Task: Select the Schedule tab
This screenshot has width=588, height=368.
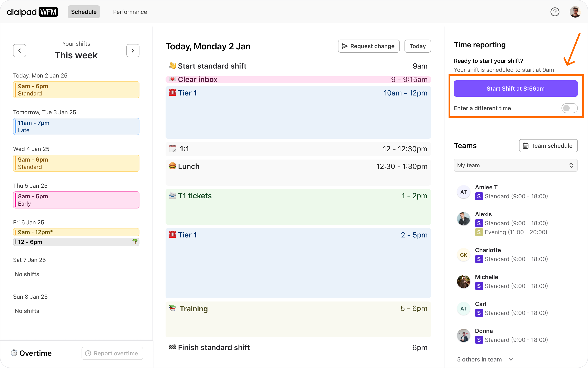Action: [84, 12]
